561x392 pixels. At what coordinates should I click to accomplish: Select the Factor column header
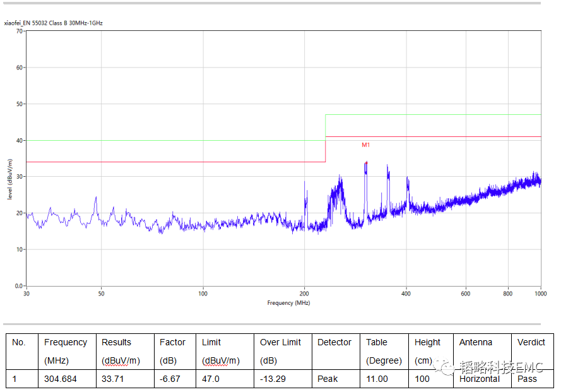[172, 342]
